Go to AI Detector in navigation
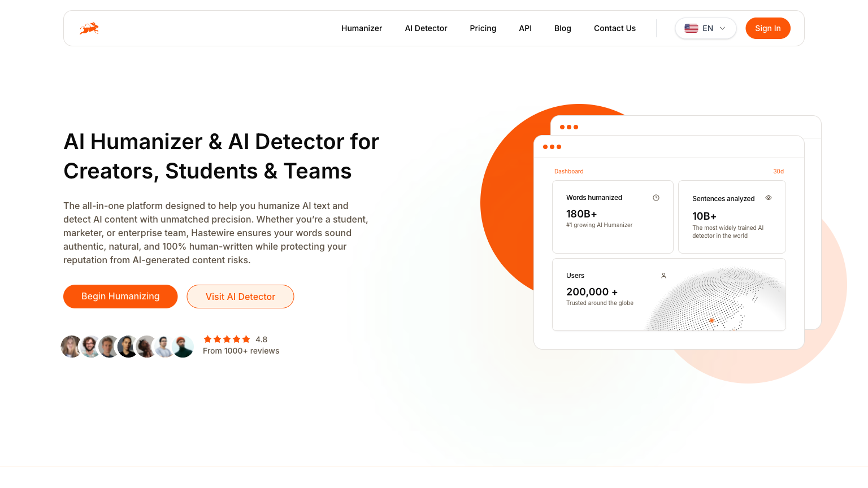Screen dimensions: 868x488 tap(426, 28)
